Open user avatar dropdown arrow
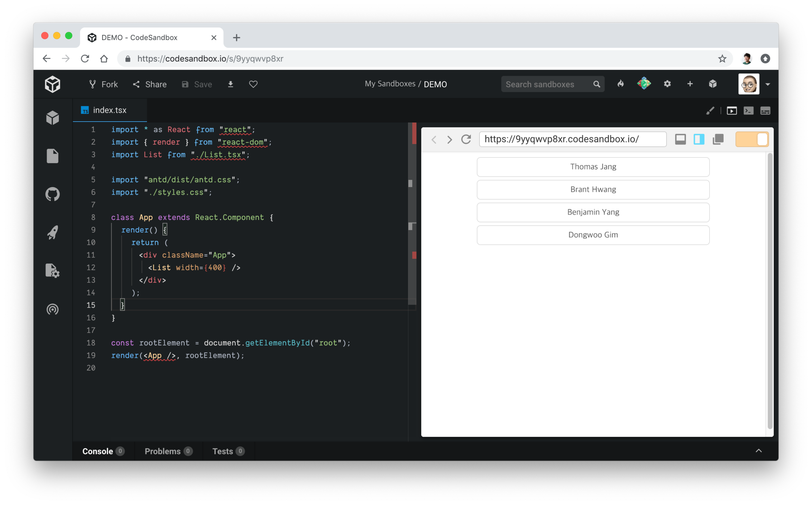Screen dimensions: 812x505 coord(768,85)
